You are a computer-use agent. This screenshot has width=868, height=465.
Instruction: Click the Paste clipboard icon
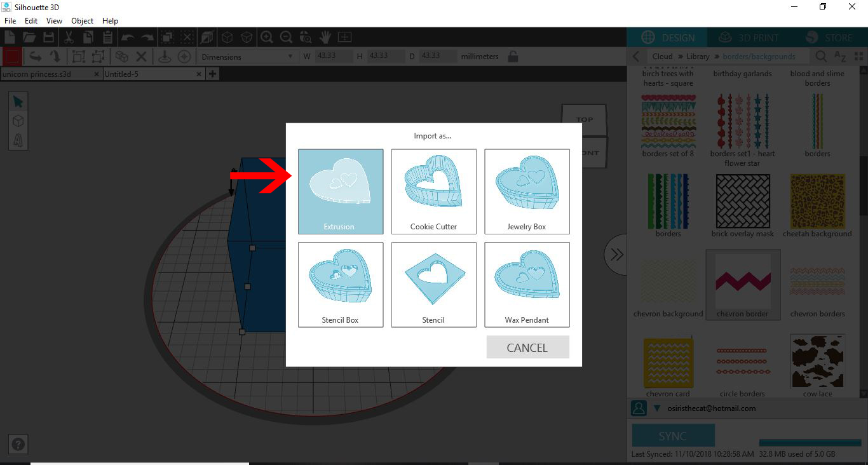click(107, 37)
